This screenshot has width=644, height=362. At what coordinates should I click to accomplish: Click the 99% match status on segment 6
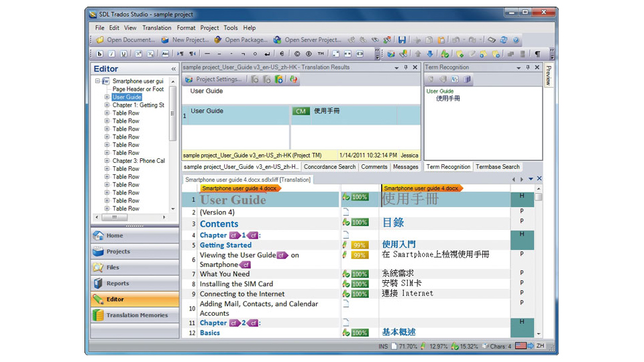pyautogui.click(x=360, y=255)
